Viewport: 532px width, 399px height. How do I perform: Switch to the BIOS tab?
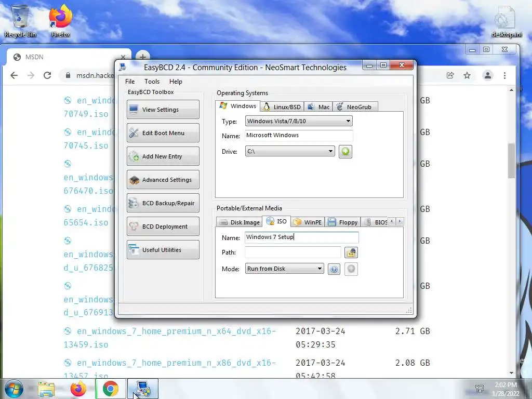click(x=375, y=222)
